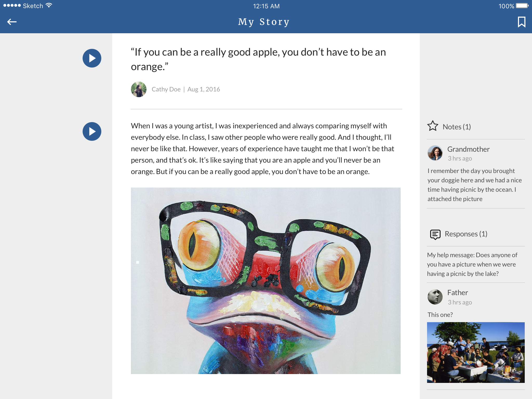532x399 pixels.
Task: Select the Father name label
Action: coord(457,292)
